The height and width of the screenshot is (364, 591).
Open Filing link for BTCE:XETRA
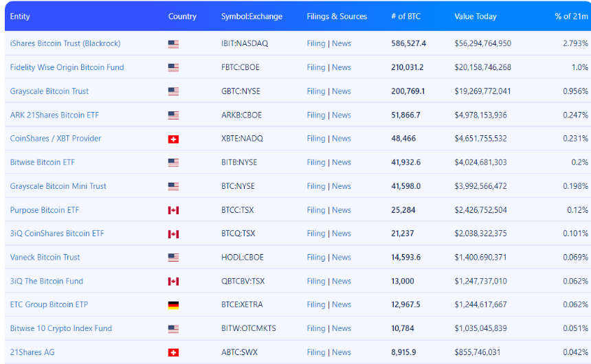tap(316, 304)
